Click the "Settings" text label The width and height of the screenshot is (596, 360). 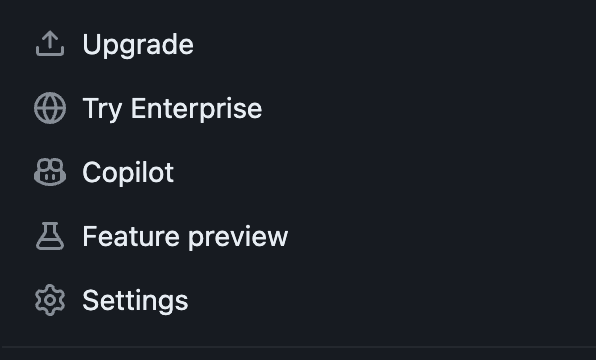pos(135,301)
